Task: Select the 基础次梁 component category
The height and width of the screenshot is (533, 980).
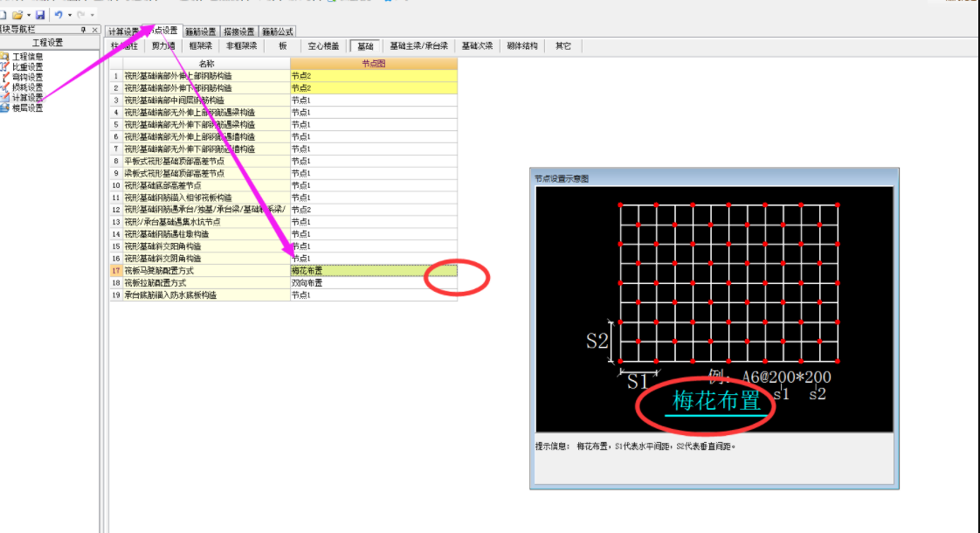Action: [477, 45]
